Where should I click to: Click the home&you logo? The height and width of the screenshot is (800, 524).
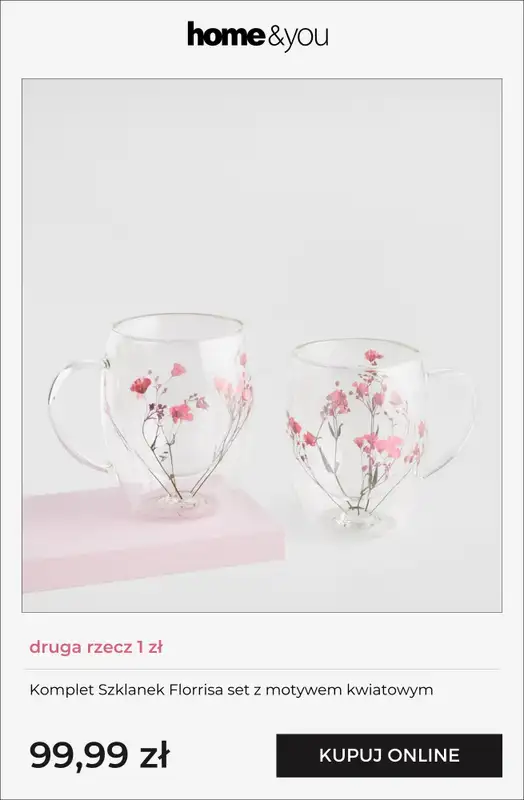point(258,36)
